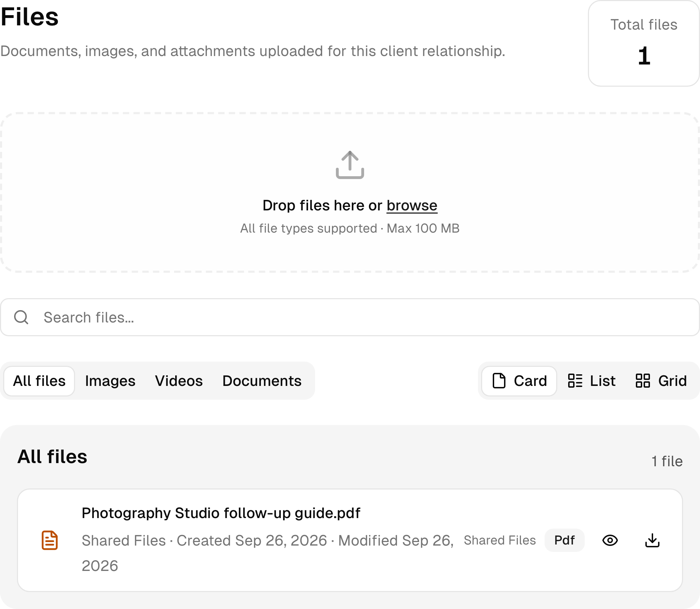This screenshot has height=609, width=700.
Task: Click the All files section heading
Action: pos(52,457)
